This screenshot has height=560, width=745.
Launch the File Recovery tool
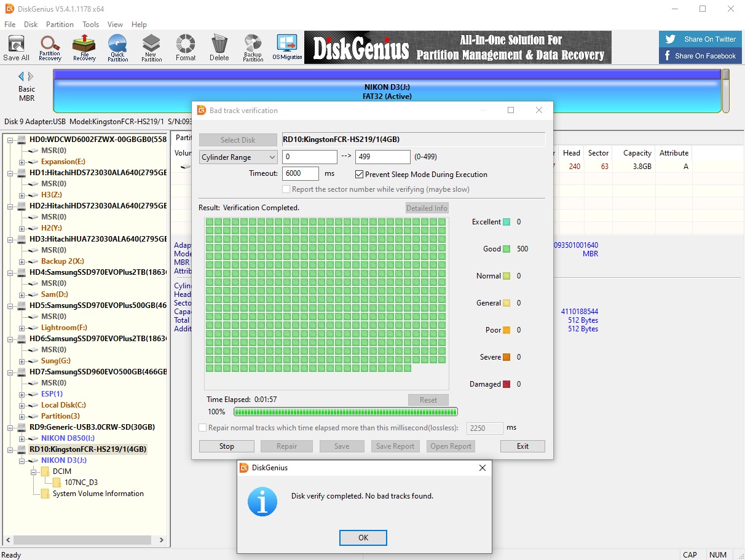84,47
